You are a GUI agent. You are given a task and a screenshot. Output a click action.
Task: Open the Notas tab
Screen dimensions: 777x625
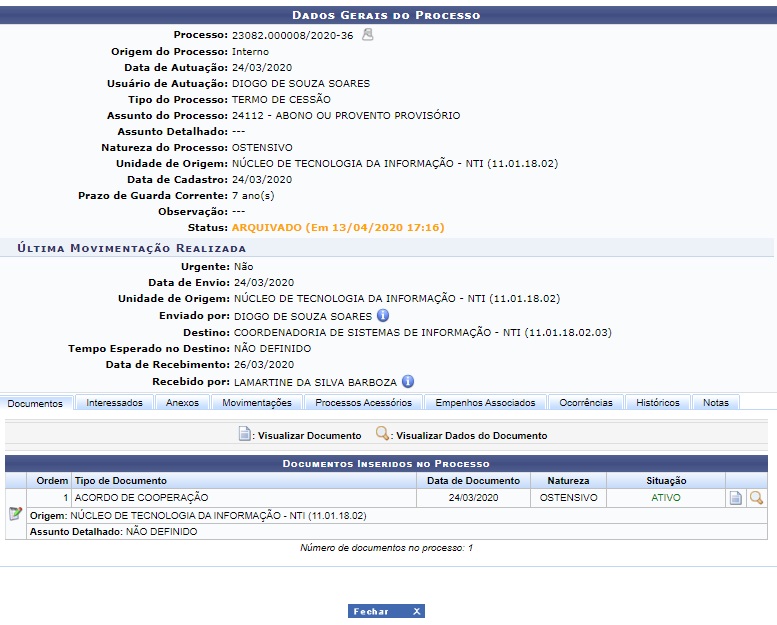(x=716, y=403)
